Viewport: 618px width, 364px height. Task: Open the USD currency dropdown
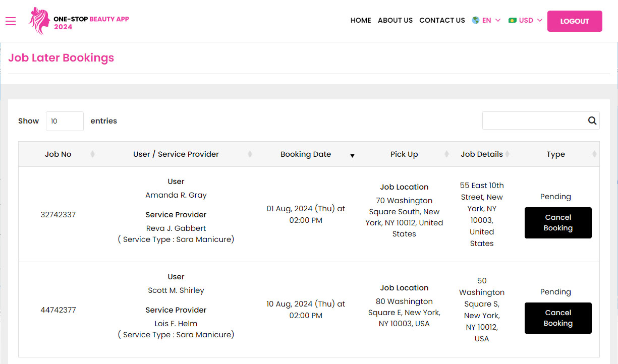526,20
